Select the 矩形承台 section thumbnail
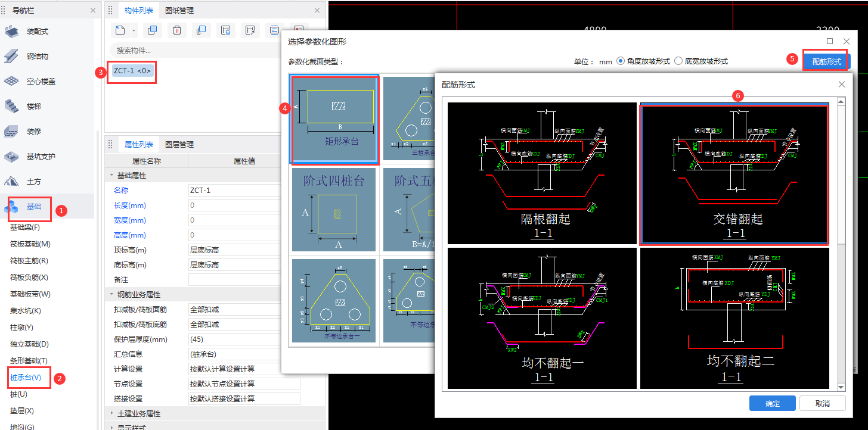868x430 pixels. (x=334, y=119)
